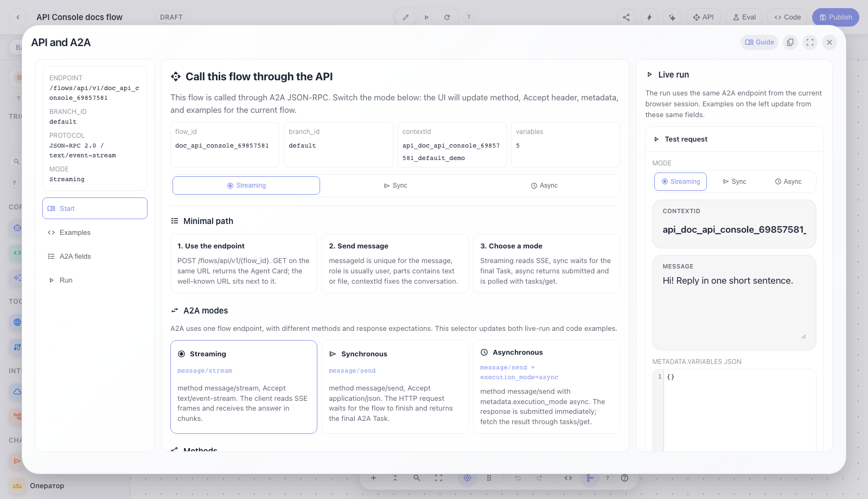Click the PROTOCOL value JSON-RPC 2.0

(x=82, y=150)
